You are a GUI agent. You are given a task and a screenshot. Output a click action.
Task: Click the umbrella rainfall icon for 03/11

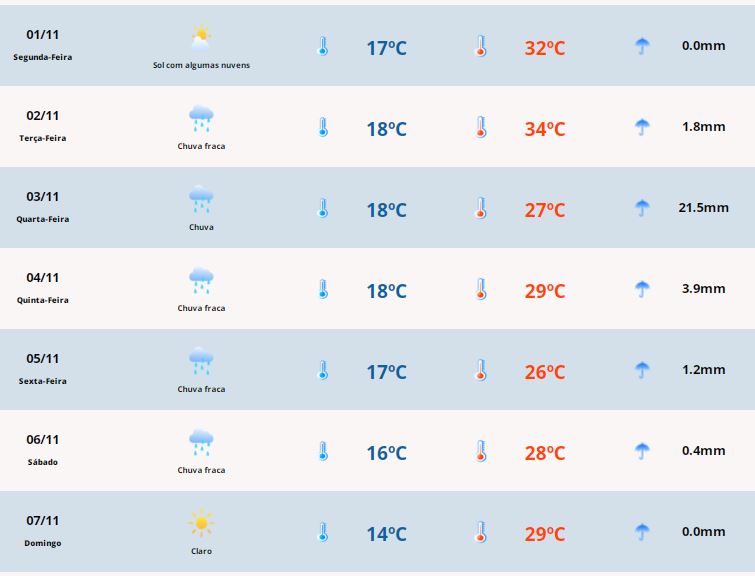[x=642, y=208]
